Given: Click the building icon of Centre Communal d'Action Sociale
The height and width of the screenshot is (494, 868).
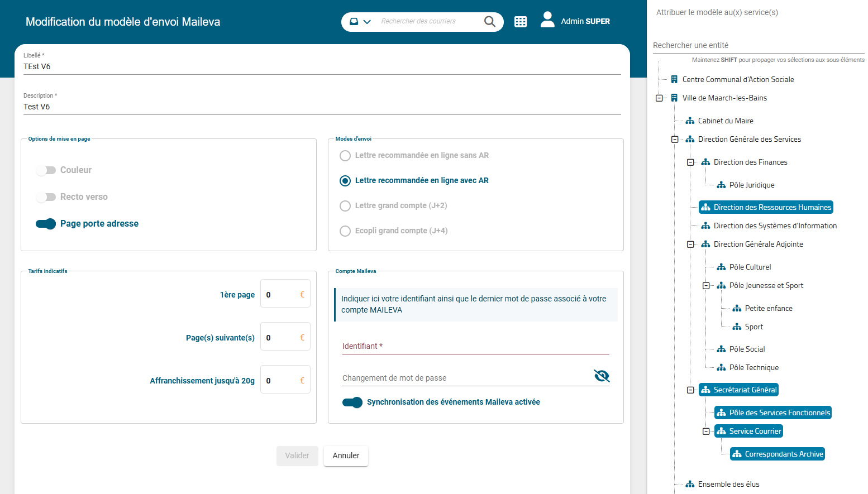Looking at the screenshot, I should (x=674, y=79).
